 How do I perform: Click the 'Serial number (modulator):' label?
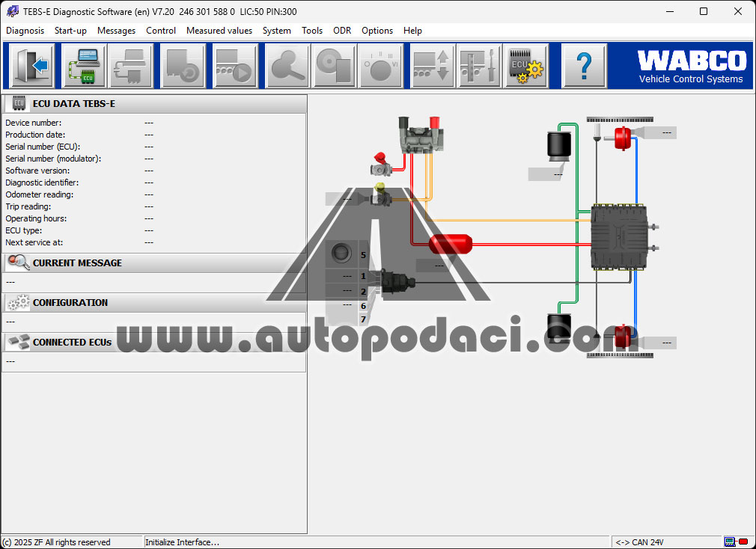(x=53, y=159)
